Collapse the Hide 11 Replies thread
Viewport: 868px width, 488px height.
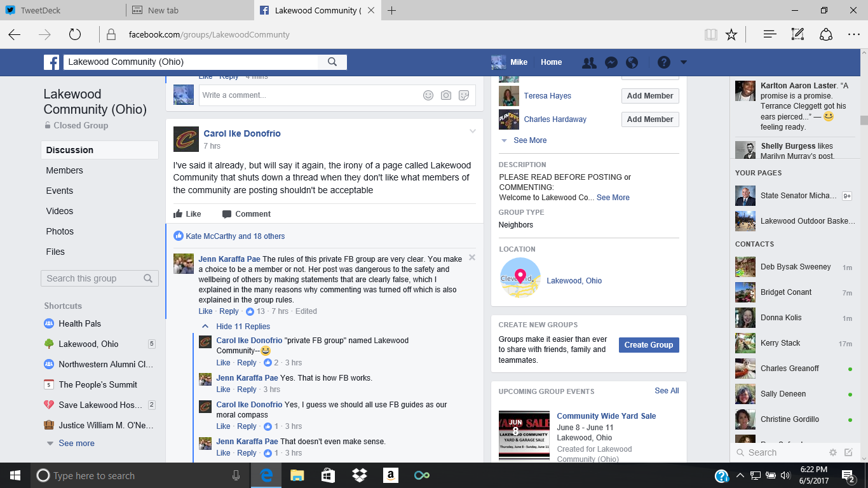coord(243,327)
